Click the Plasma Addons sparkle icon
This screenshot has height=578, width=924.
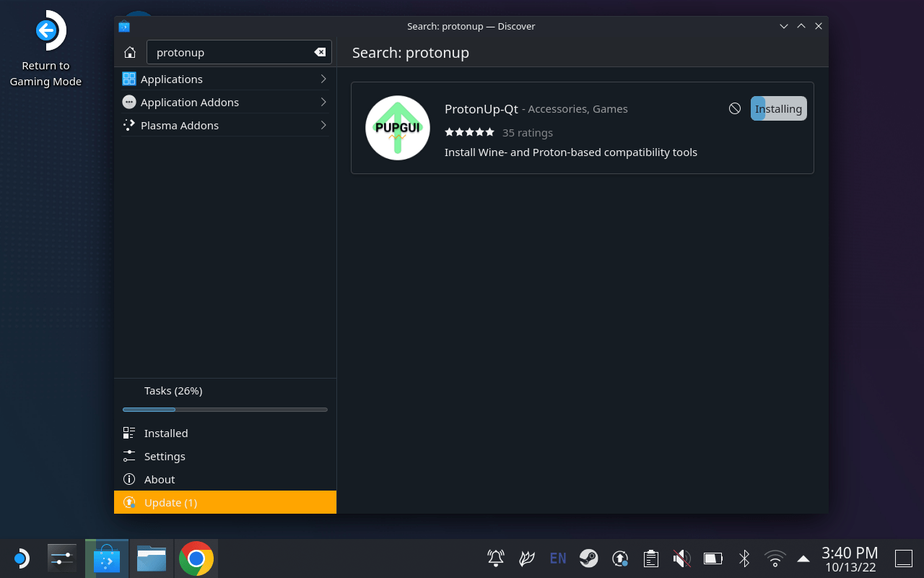coord(129,125)
